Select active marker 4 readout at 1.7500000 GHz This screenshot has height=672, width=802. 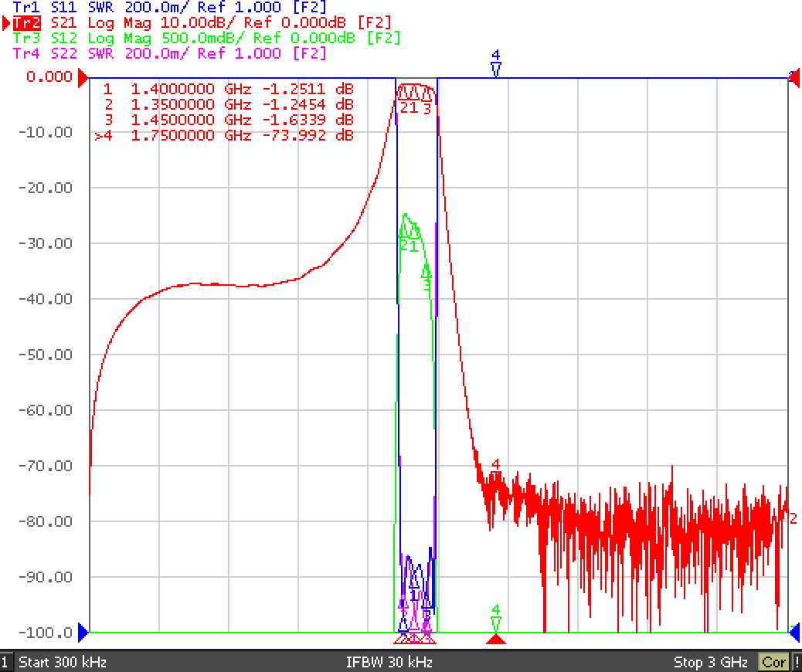[224, 135]
